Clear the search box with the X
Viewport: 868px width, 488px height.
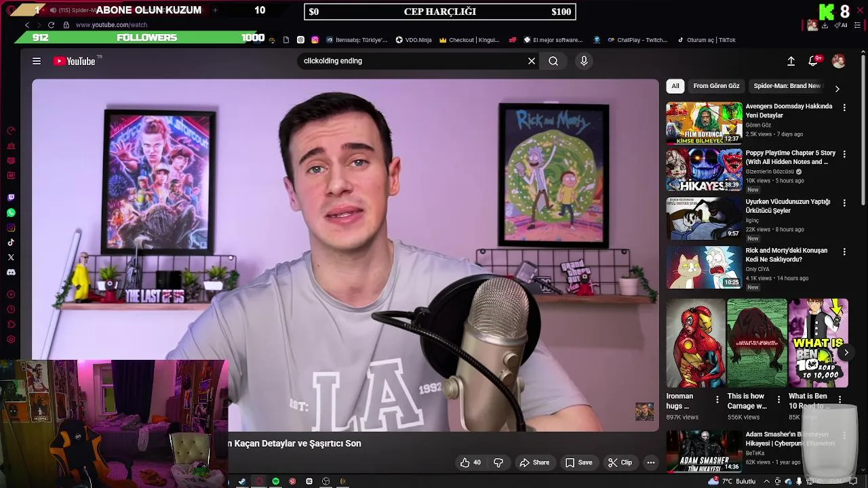pos(532,61)
